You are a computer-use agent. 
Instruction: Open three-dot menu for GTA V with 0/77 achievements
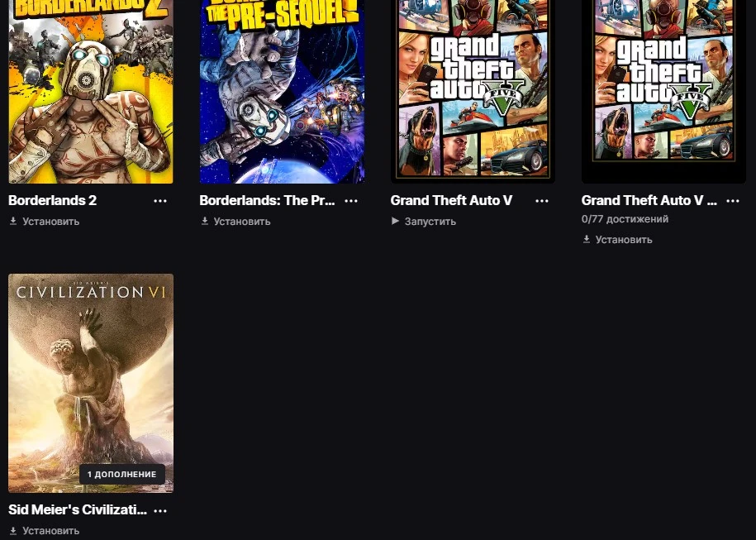point(733,201)
